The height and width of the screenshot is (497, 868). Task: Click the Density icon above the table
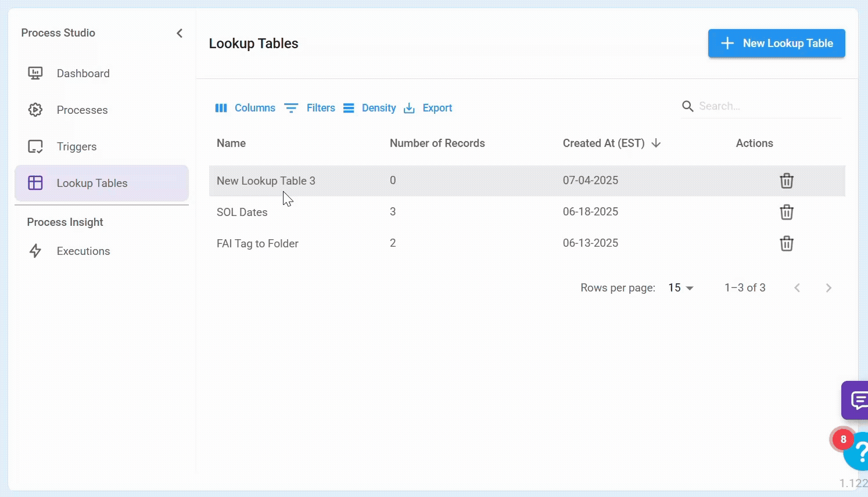pos(349,108)
